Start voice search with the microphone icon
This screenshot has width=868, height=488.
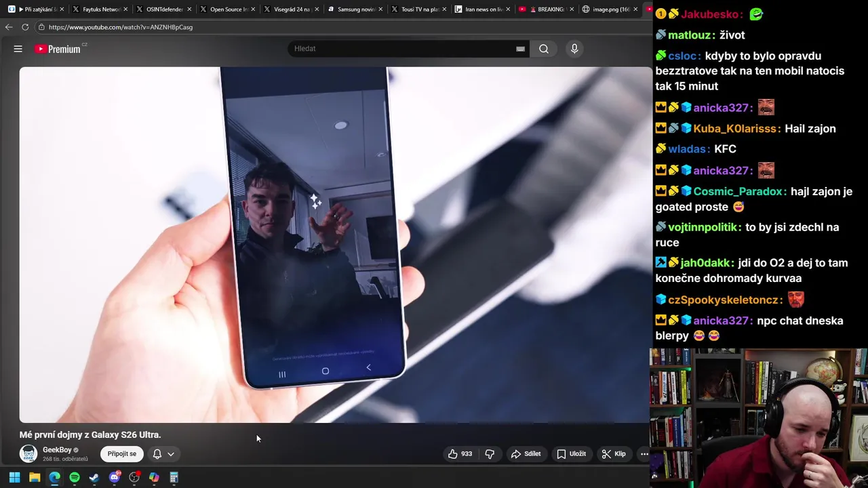point(574,49)
